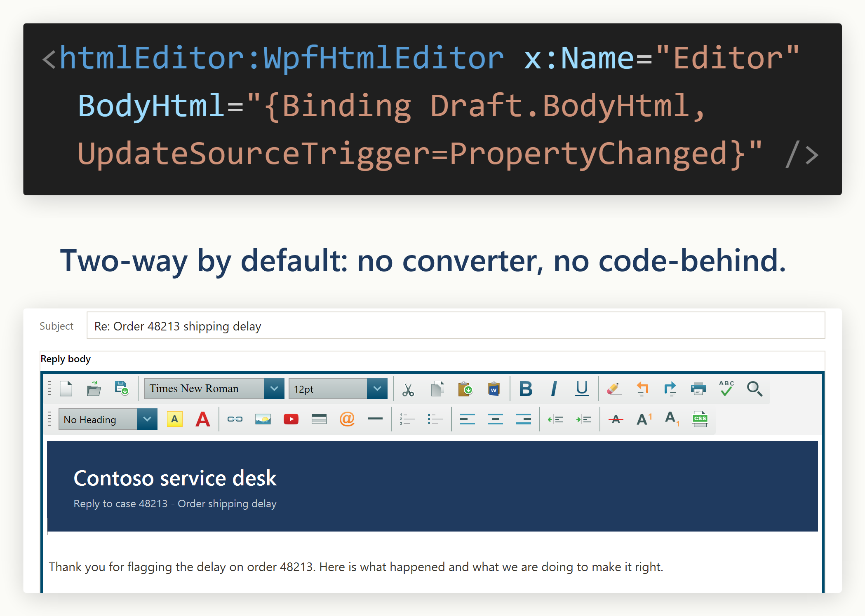The height and width of the screenshot is (616, 865).
Task: Click the CSS stylesheet icon
Action: tap(700, 419)
